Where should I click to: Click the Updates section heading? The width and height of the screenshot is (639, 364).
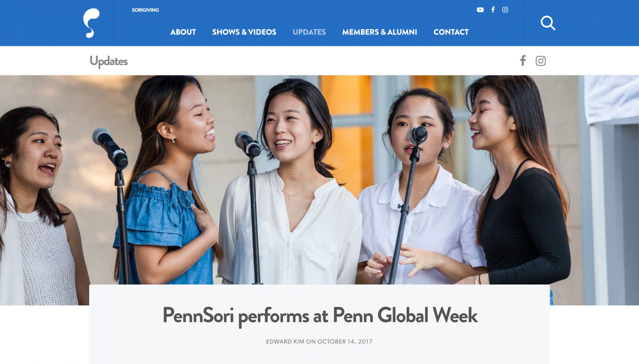109,61
